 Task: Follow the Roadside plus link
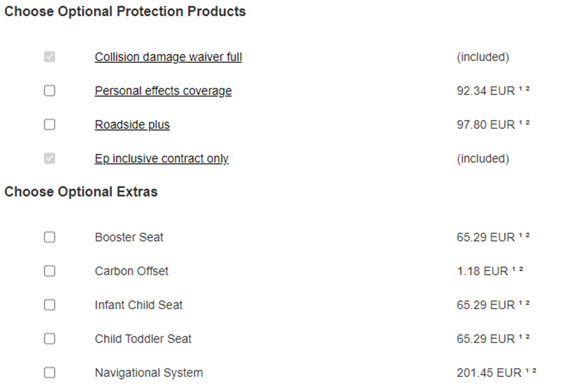pyautogui.click(x=132, y=125)
